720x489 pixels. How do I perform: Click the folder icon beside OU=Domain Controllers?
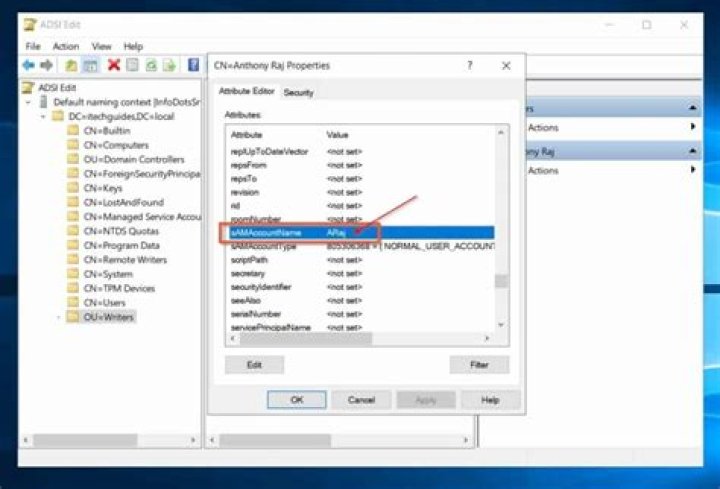(x=73, y=159)
